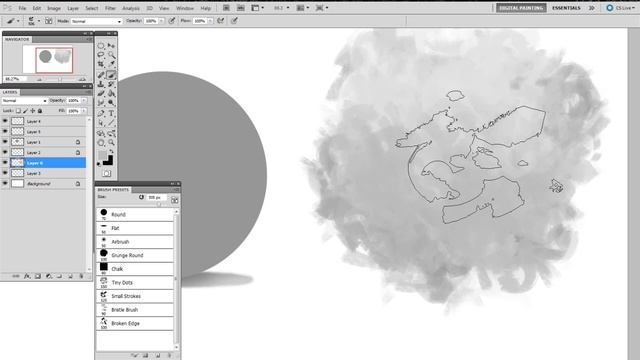The height and width of the screenshot is (360, 640).
Task: Select the Line shape tool
Action: click(111, 123)
